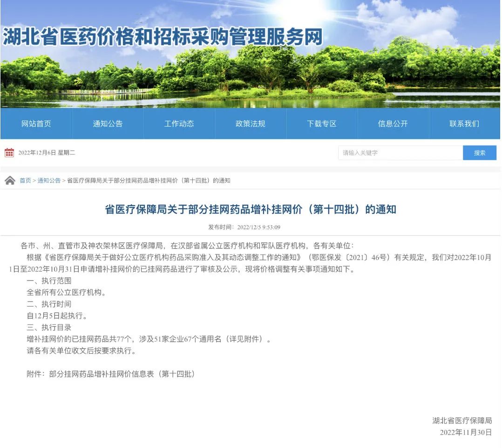Open the 下载专区 section
502x448 pixels.
[x=321, y=124]
